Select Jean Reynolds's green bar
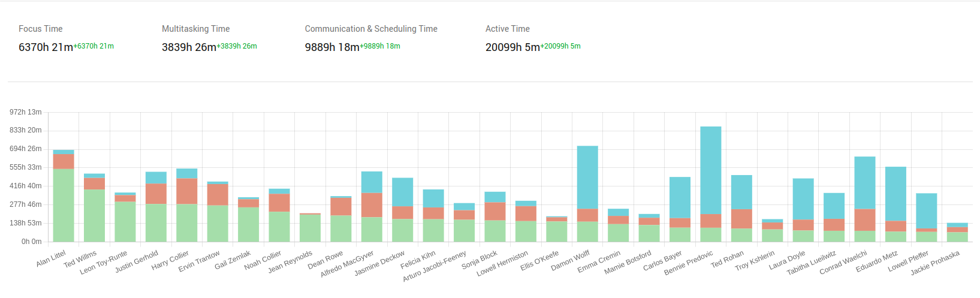This screenshot has height=298, width=980. click(x=310, y=228)
